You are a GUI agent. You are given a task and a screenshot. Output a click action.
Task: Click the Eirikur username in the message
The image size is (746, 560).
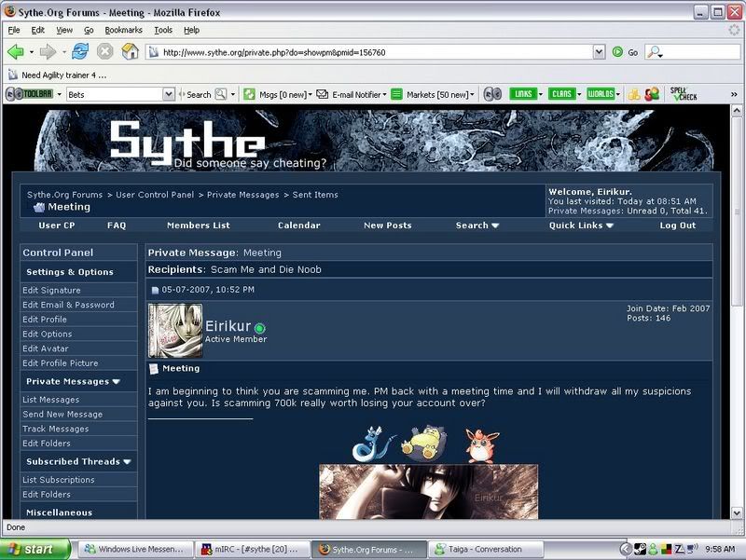tap(228, 326)
